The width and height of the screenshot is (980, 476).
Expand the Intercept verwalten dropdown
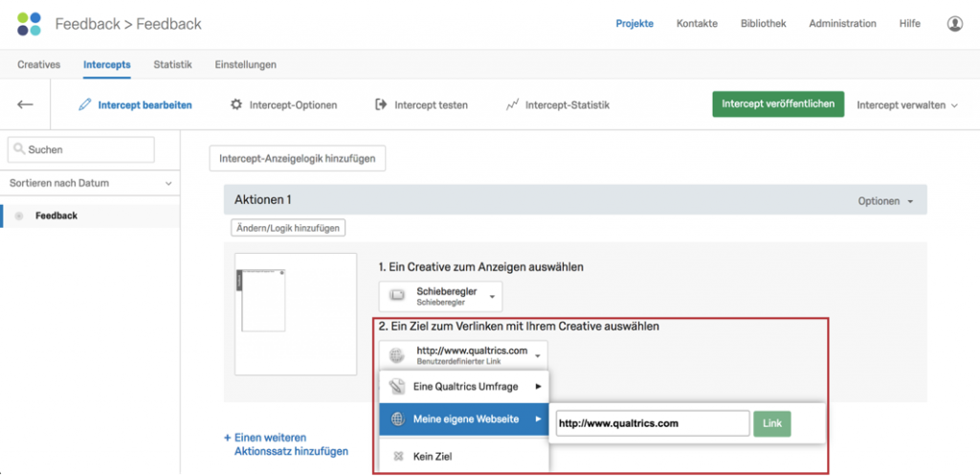click(x=907, y=105)
